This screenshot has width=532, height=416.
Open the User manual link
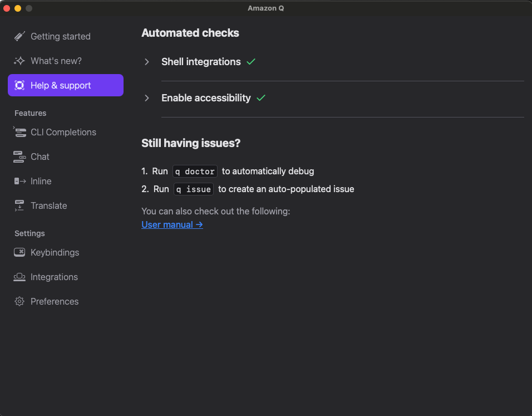172,225
